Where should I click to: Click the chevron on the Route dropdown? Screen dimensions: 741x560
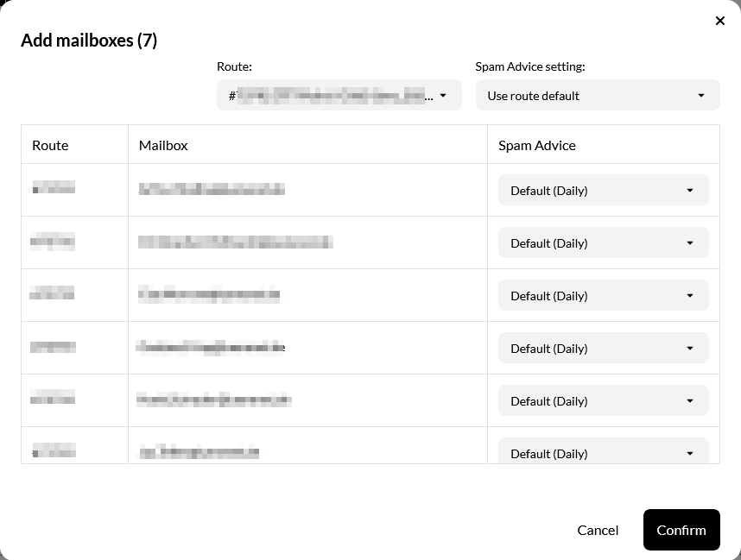pos(444,95)
